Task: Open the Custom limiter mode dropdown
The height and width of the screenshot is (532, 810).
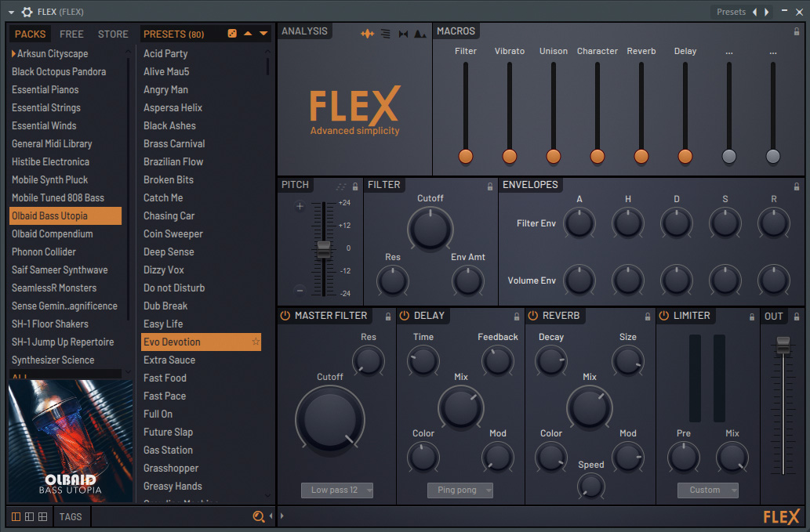Action: tap(708, 490)
